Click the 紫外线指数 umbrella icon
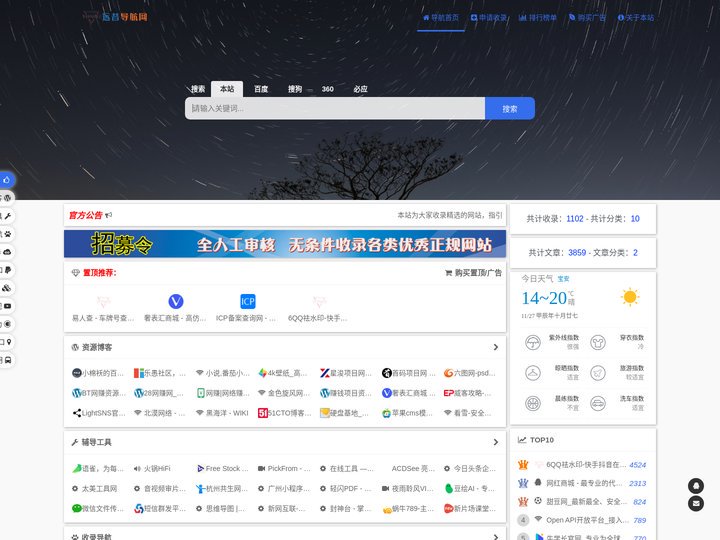Screen dimensions: 720x540 (x=533, y=343)
